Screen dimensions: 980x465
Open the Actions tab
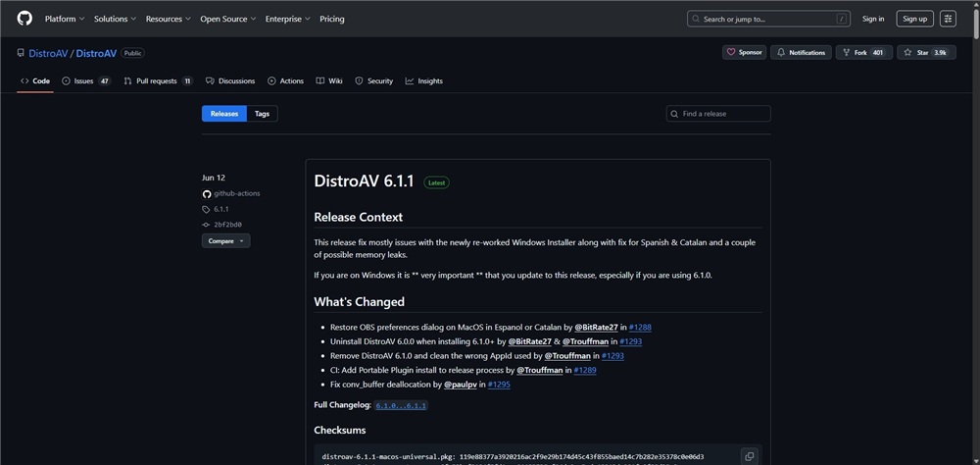(x=285, y=80)
